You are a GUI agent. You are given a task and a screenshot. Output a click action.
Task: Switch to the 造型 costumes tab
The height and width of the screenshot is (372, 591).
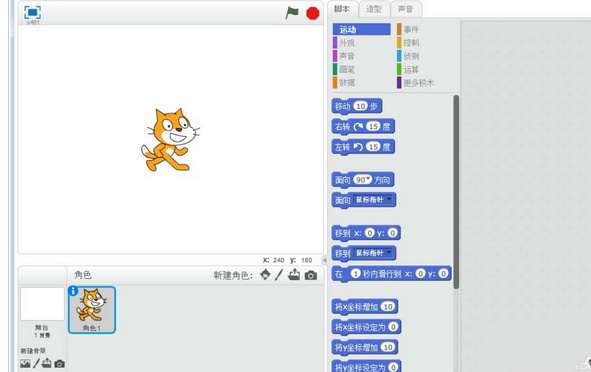(374, 9)
